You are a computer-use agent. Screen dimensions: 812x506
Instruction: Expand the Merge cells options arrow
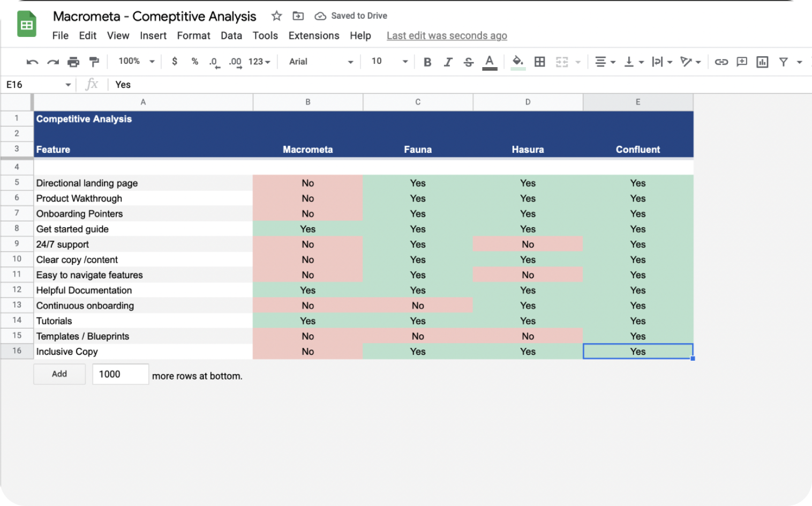[578, 62]
